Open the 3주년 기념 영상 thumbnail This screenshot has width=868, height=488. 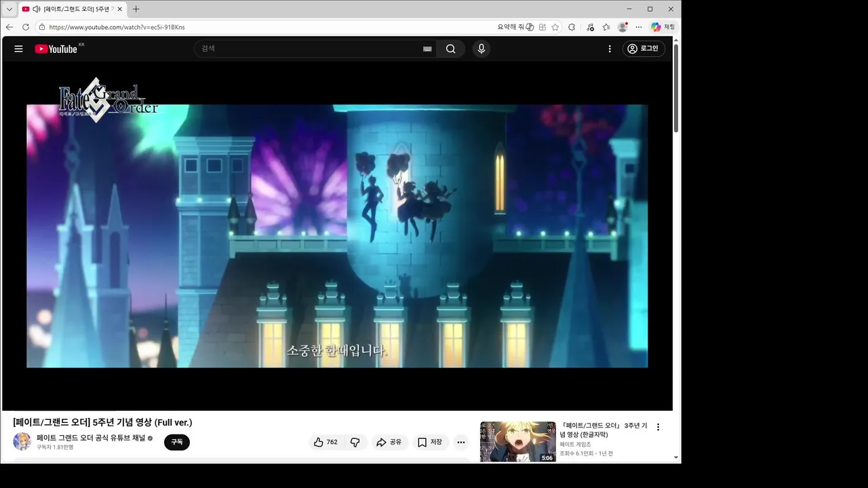pyautogui.click(x=518, y=442)
